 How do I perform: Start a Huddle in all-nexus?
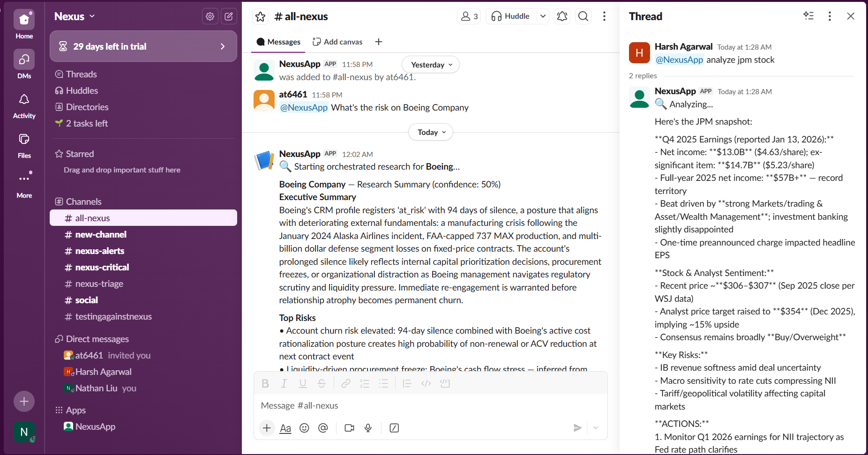511,16
